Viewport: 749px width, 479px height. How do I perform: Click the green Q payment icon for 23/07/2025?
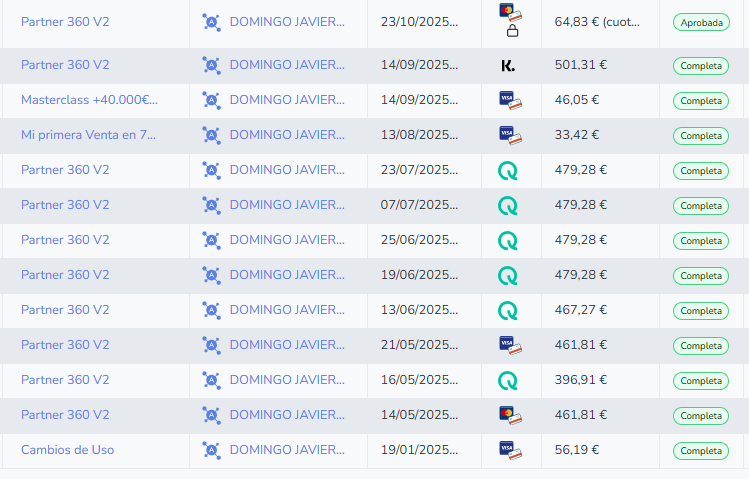pos(508,171)
